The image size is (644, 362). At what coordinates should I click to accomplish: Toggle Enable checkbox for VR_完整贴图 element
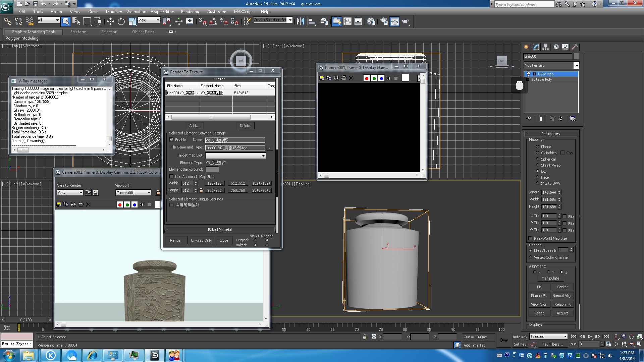click(x=172, y=140)
